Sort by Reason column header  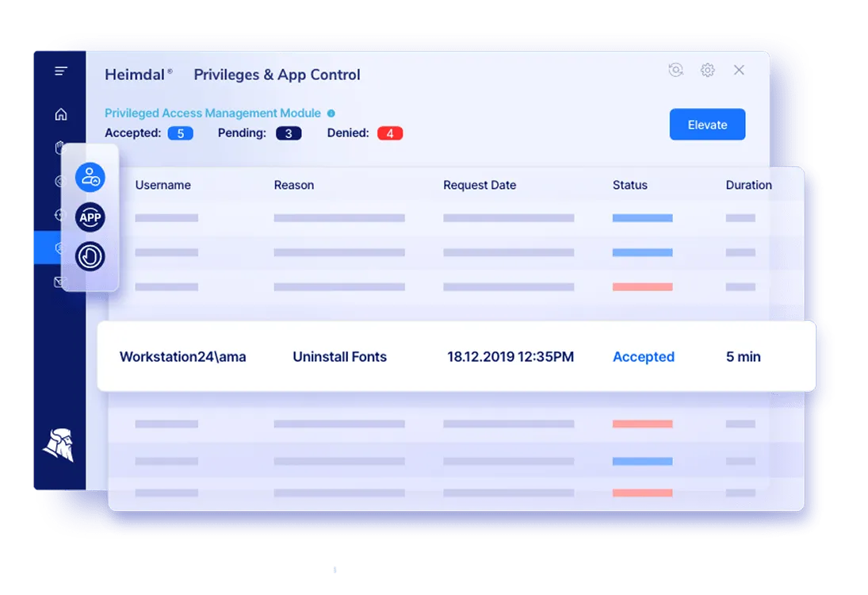pos(294,185)
